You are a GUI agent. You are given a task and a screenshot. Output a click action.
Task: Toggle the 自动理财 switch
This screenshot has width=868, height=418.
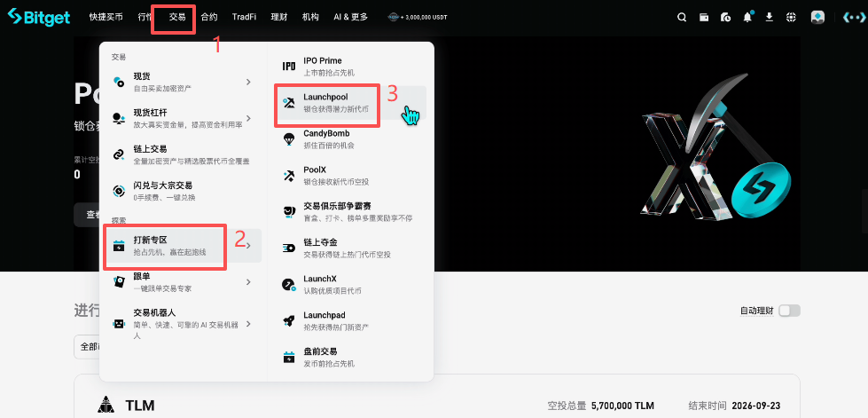[x=789, y=311]
